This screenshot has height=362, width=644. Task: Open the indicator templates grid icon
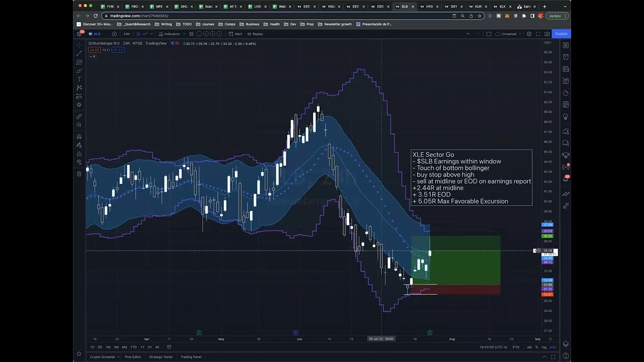click(191, 34)
